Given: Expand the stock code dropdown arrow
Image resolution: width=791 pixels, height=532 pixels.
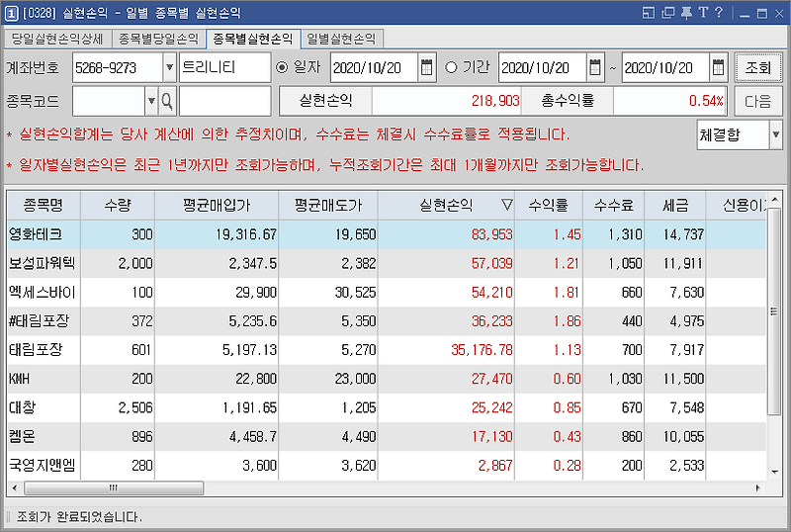Looking at the screenshot, I should (151, 101).
